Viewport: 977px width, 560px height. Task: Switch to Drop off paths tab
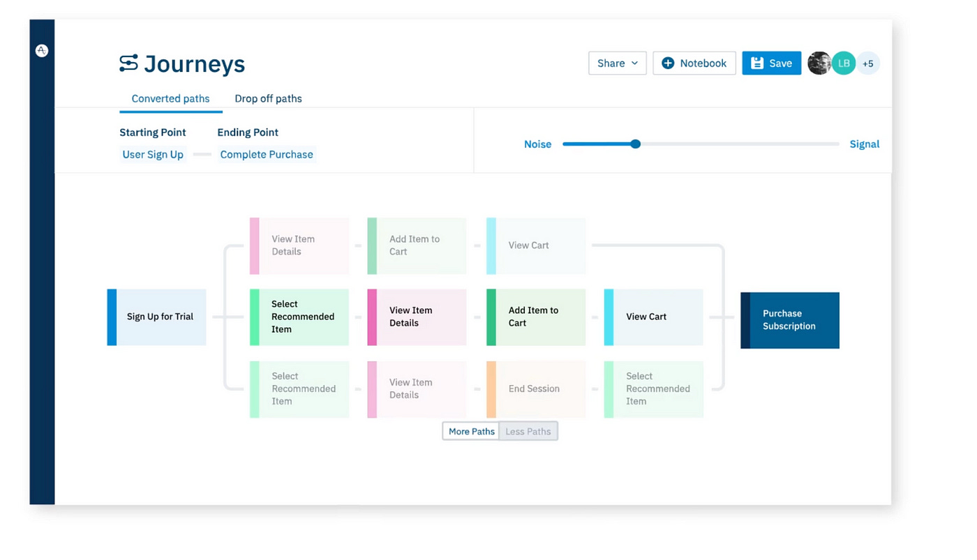[x=269, y=99]
